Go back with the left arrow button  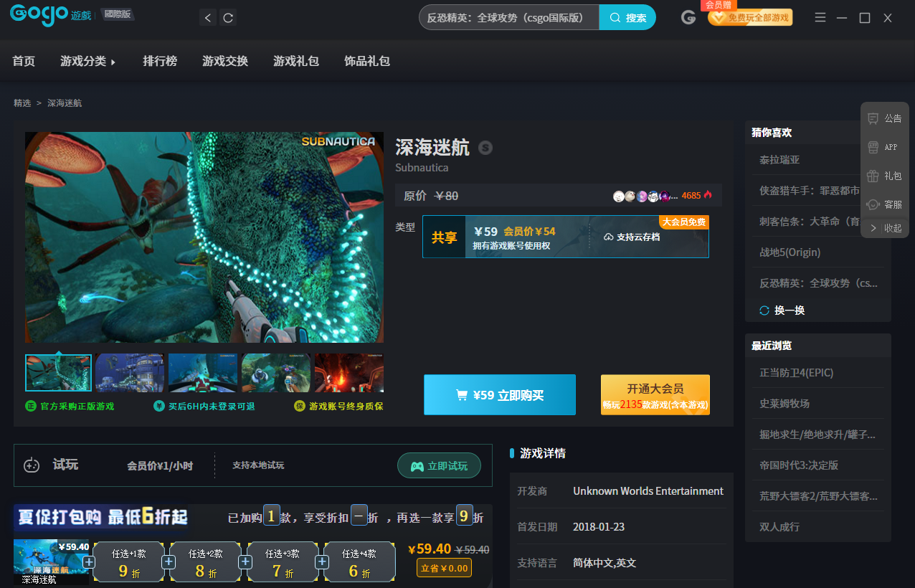[x=208, y=18]
